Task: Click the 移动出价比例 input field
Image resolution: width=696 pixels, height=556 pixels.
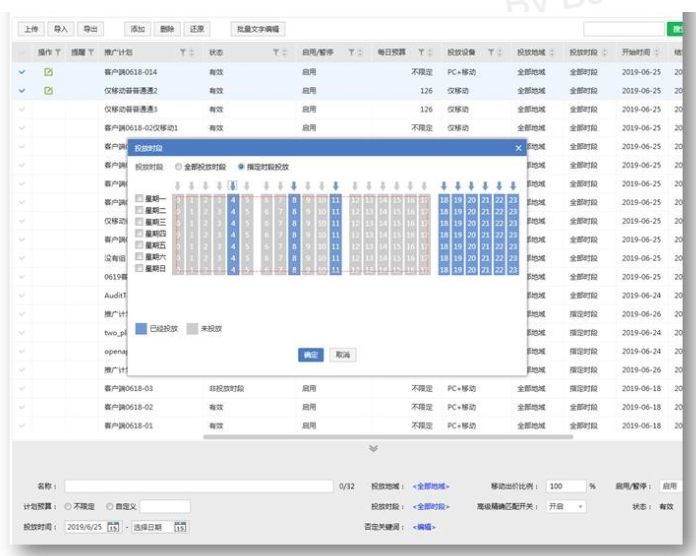Action: pyautogui.click(x=566, y=486)
